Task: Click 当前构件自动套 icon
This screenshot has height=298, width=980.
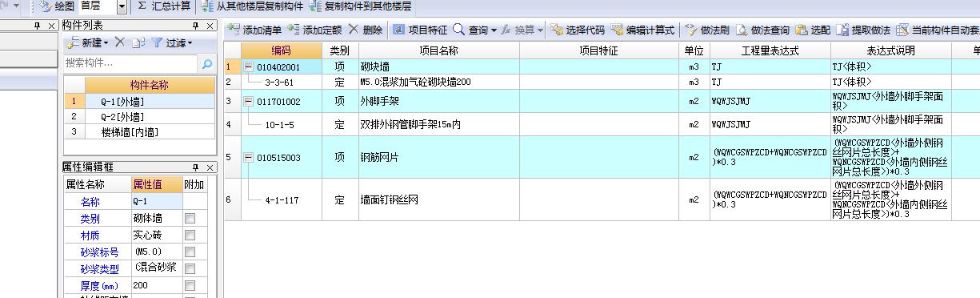Action: (902, 30)
